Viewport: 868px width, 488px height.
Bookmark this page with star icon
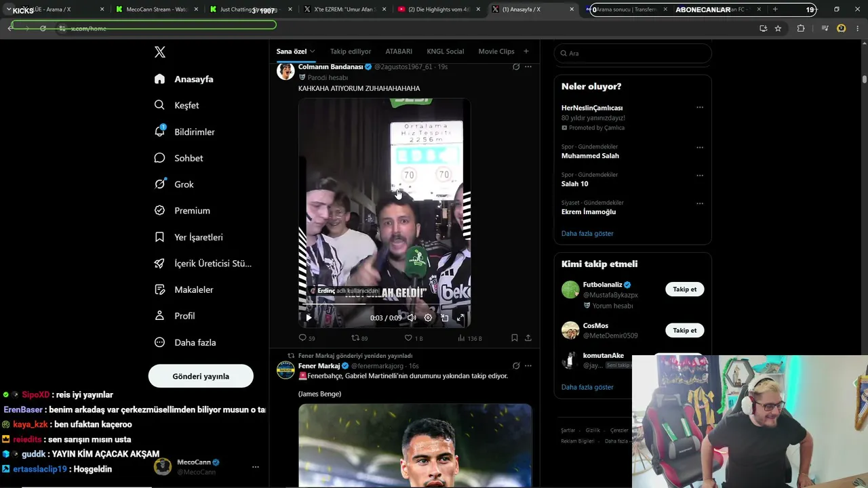click(778, 28)
